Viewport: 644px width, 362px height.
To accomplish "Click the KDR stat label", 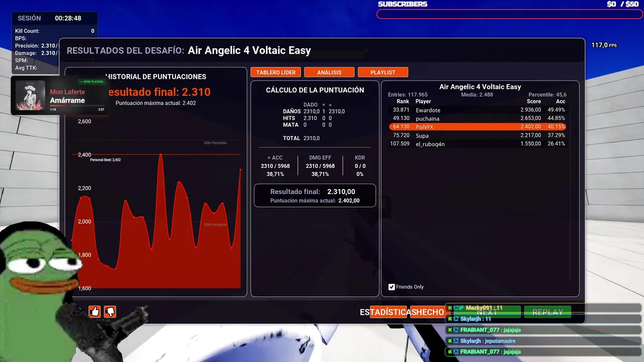I will click(x=360, y=158).
